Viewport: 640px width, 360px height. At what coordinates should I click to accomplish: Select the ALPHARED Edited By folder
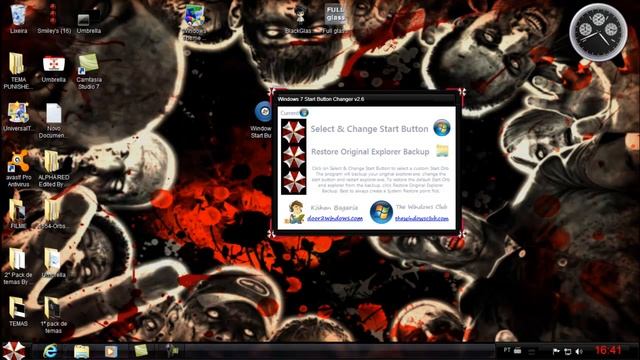click(53, 168)
